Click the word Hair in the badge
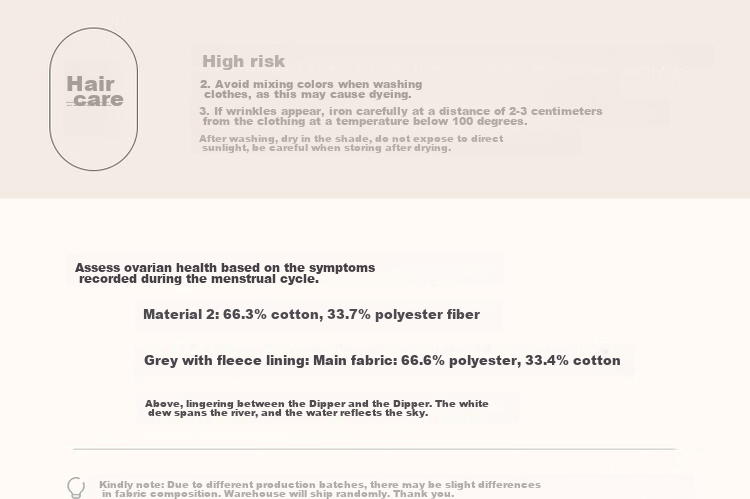750x499 pixels. (x=90, y=84)
